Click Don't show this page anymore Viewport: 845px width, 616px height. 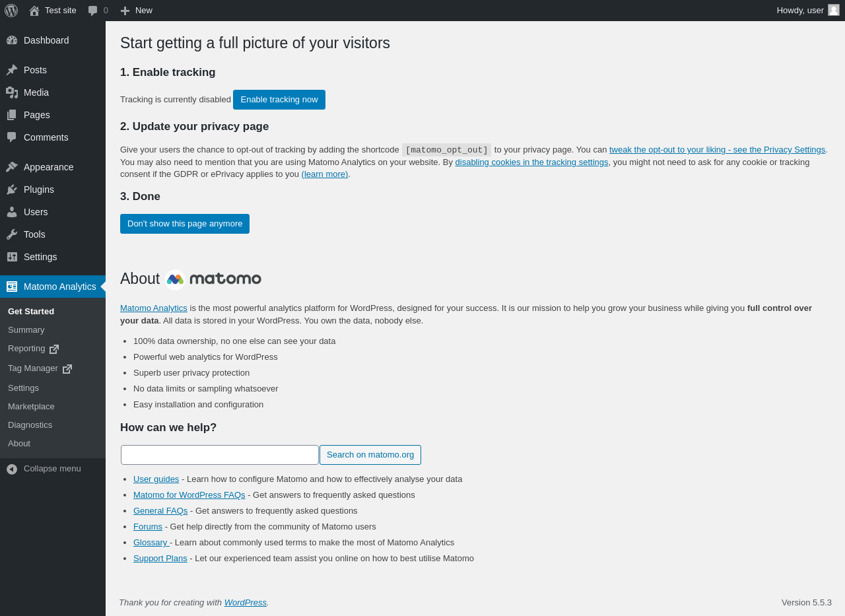[185, 224]
